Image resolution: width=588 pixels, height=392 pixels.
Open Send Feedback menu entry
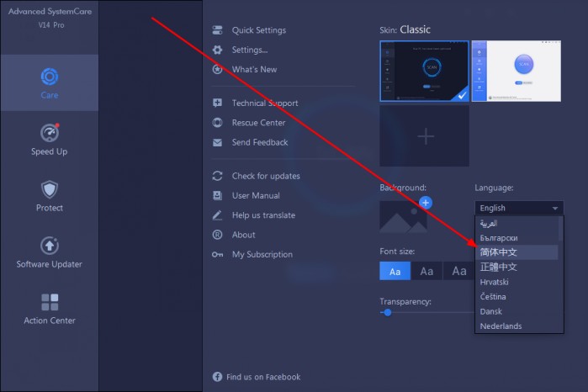point(260,142)
